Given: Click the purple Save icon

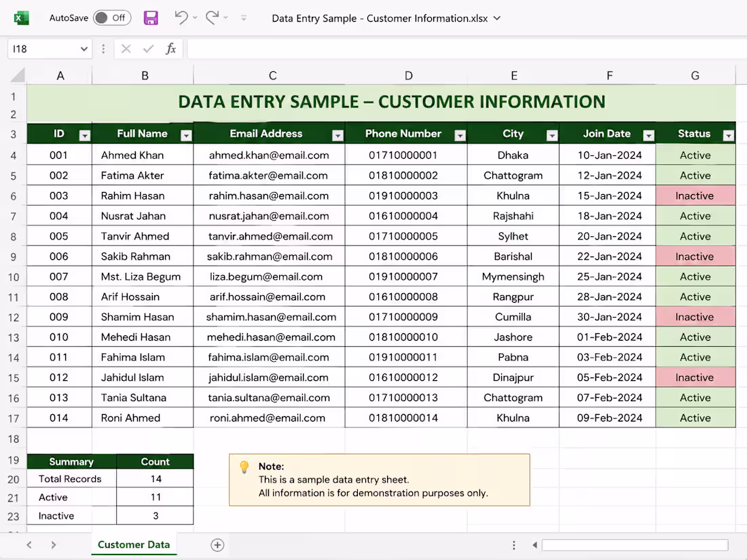Looking at the screenshot, I should (151, 18).
